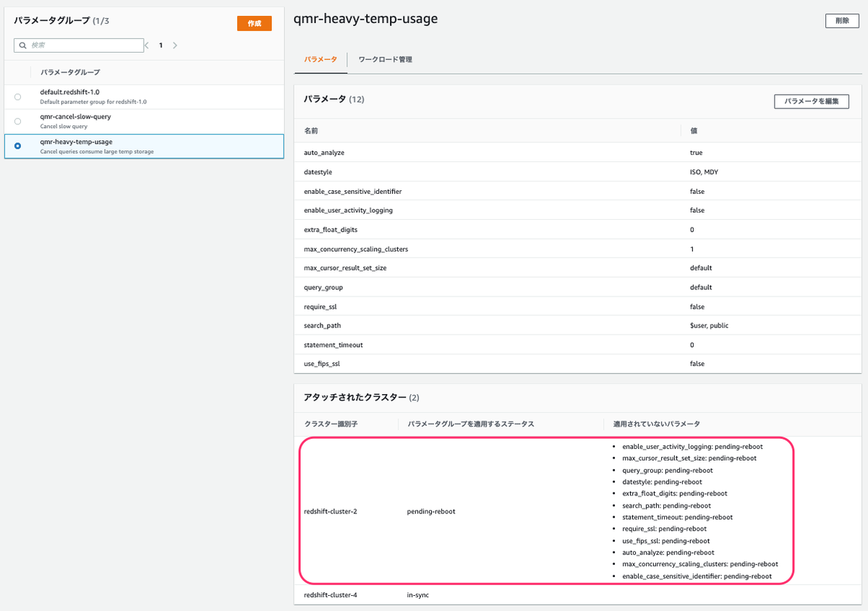Click max_cursor_result_set_size parameter name

(346, 268)
